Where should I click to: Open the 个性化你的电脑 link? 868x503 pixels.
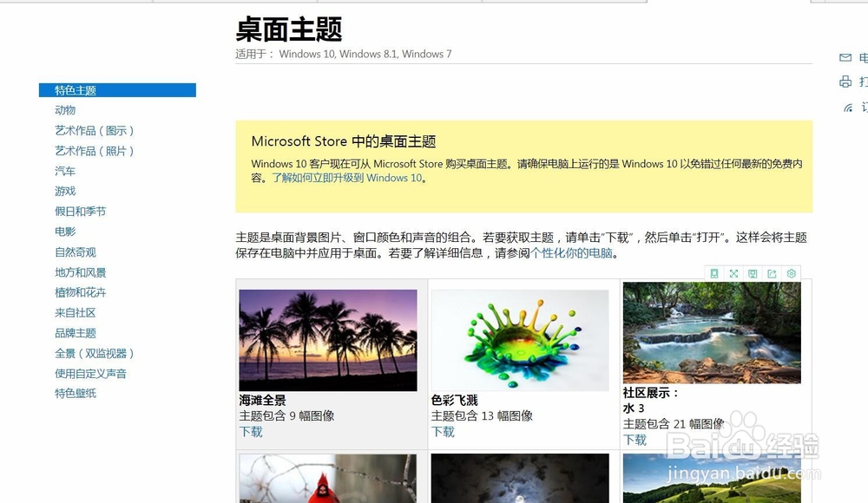tap(571, 253)
